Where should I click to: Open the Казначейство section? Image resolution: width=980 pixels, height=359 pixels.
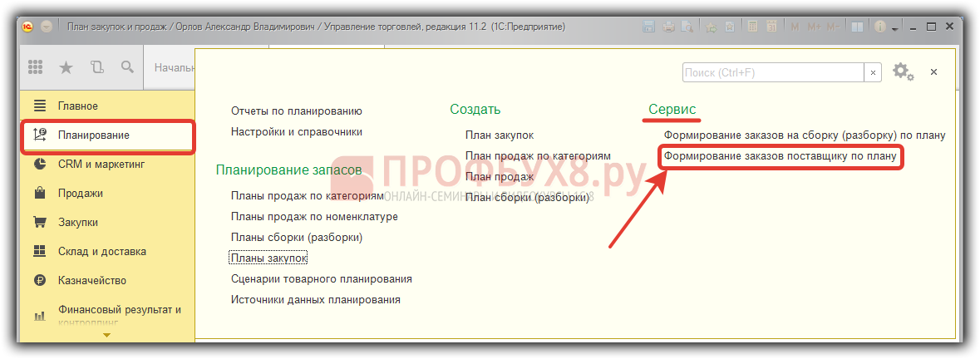coord(91,281)
